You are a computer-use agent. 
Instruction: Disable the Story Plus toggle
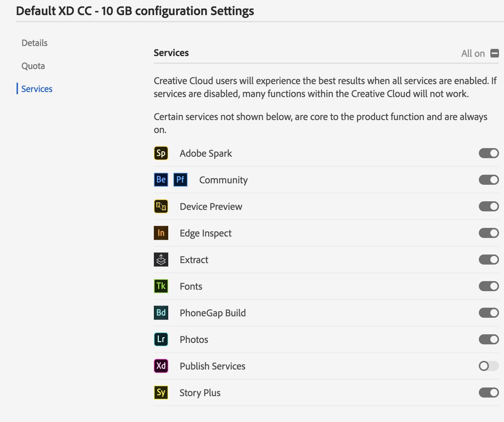tap(489, 393)
